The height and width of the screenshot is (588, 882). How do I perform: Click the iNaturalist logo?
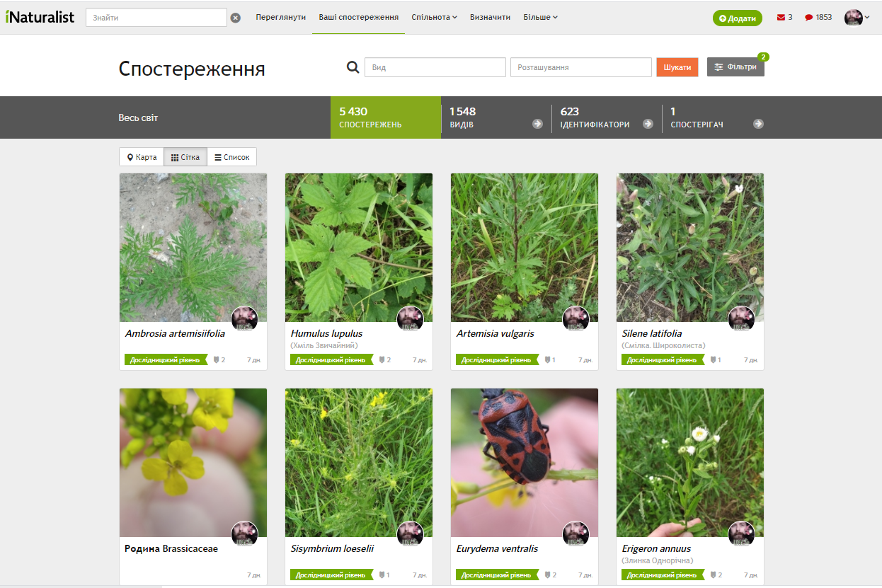click(x=40, y=17)
